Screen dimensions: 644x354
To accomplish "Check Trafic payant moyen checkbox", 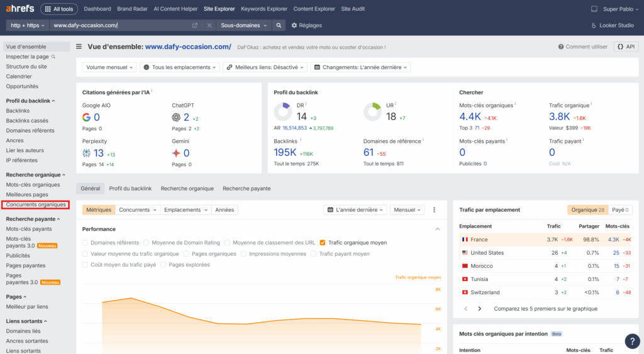I will [313, 254].
